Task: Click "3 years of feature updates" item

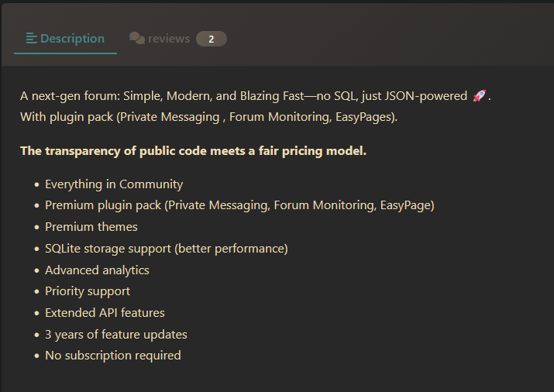Action: 116,335
